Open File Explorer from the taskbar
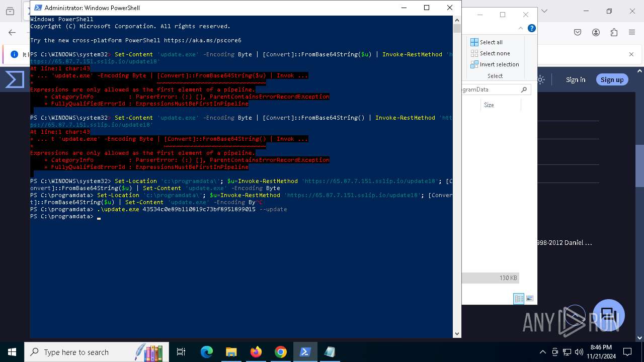The image size is (644, 362). (231, 352)
